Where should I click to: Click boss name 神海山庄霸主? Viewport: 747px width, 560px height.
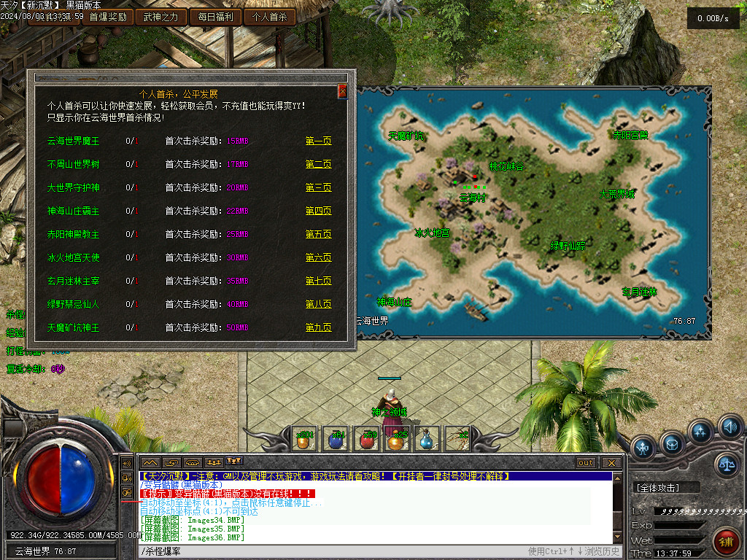click(x=74, y=211)
